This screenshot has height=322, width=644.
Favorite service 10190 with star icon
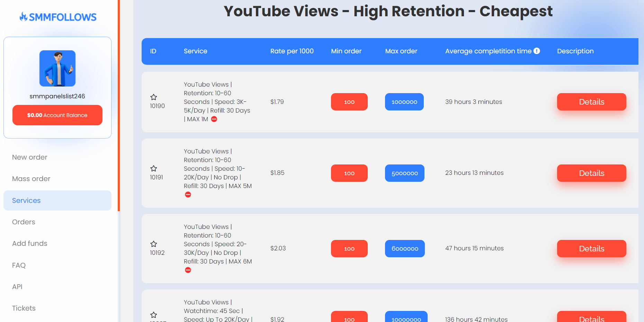[x=154, y=97]
